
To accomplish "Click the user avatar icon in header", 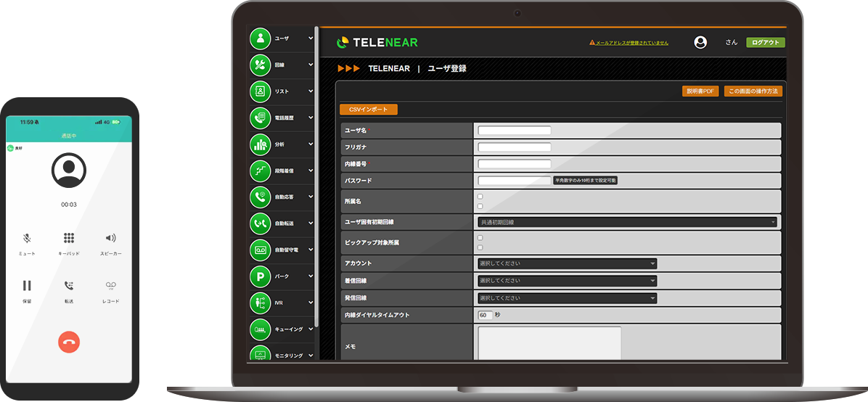I will click(700, 42).
